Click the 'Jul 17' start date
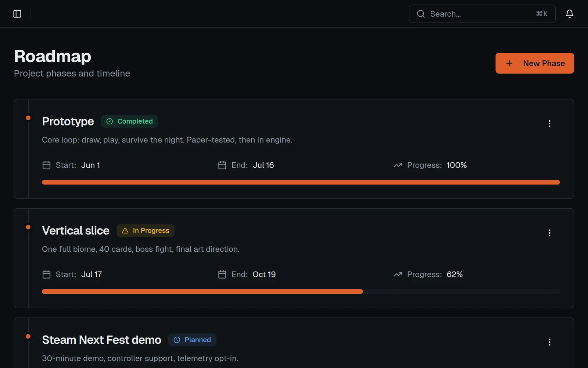Image resolution: width=588 pixels, height=368 pixels. tap(92, 275)
